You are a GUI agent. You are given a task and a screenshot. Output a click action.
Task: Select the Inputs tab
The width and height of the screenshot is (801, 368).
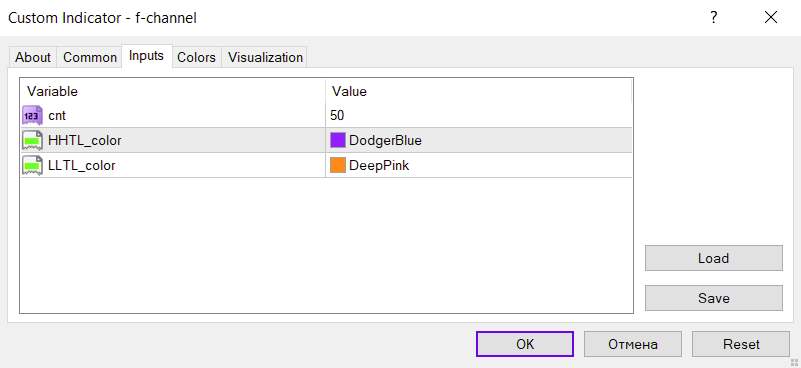point(147,56)
